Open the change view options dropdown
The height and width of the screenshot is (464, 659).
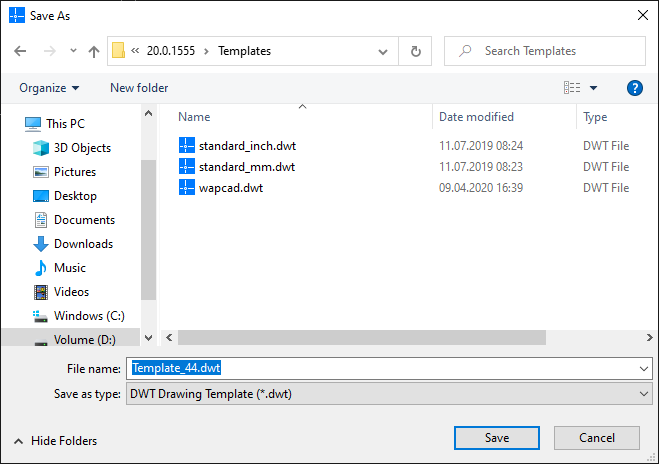pyautogui.click(x=593, y=88)
